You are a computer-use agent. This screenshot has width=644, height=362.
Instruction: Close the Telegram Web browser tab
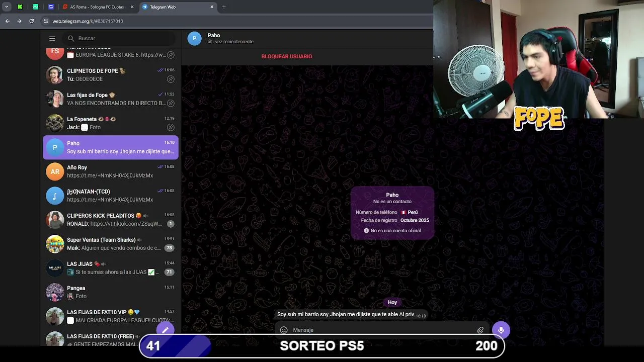click(x=212, y=7)
